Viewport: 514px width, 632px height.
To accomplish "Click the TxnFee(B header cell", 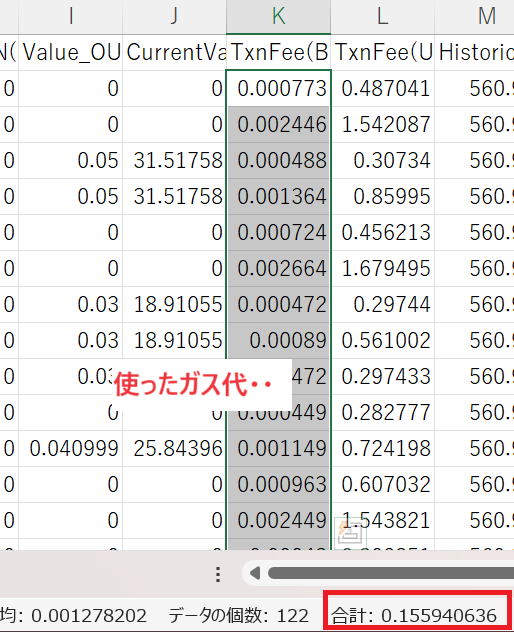I will pyautogui.click(x=279, y=52).
